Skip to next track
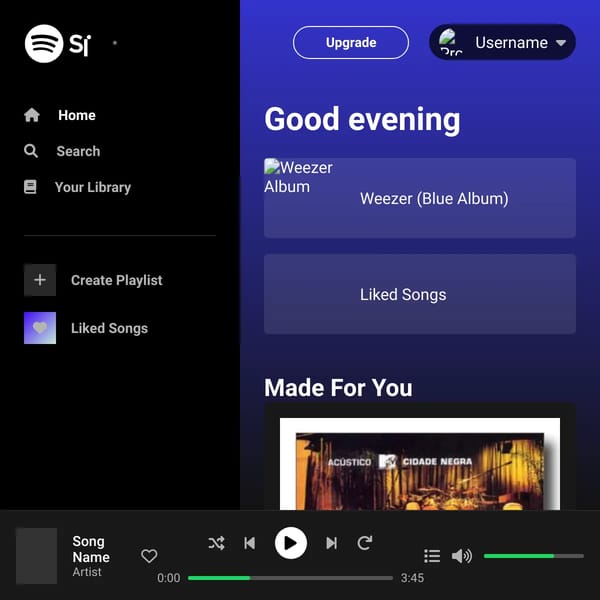 [x=331, y=543]
